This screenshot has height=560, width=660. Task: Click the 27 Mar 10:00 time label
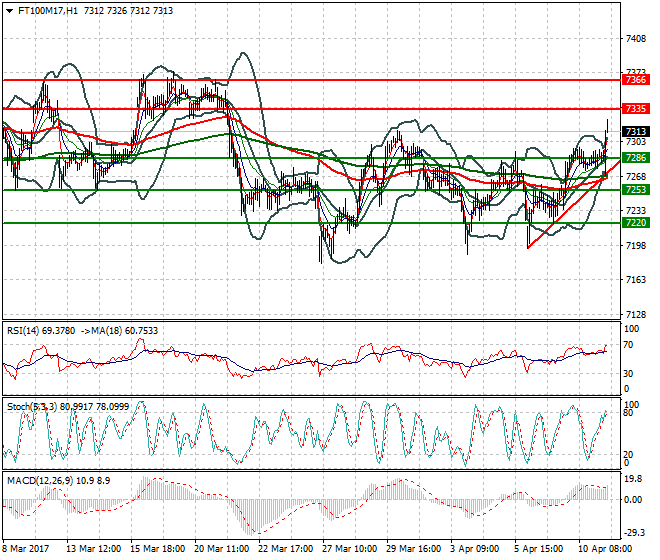349,549
